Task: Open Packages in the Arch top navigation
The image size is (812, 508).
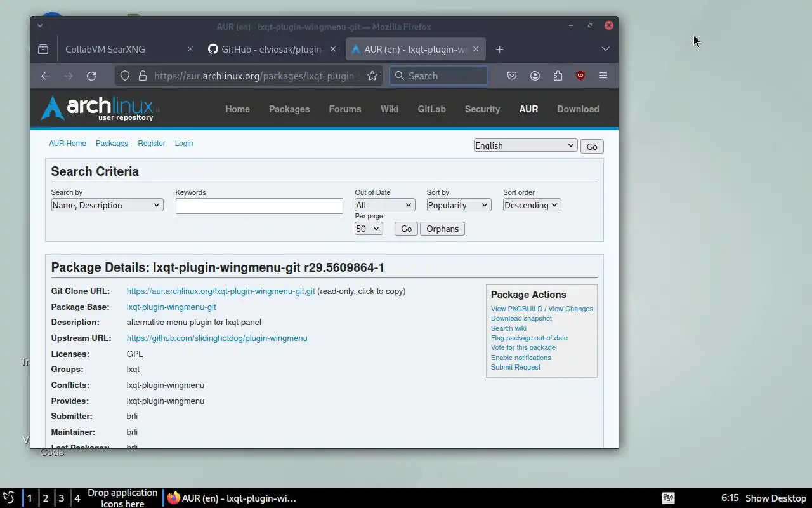Action: click(289, 109)
